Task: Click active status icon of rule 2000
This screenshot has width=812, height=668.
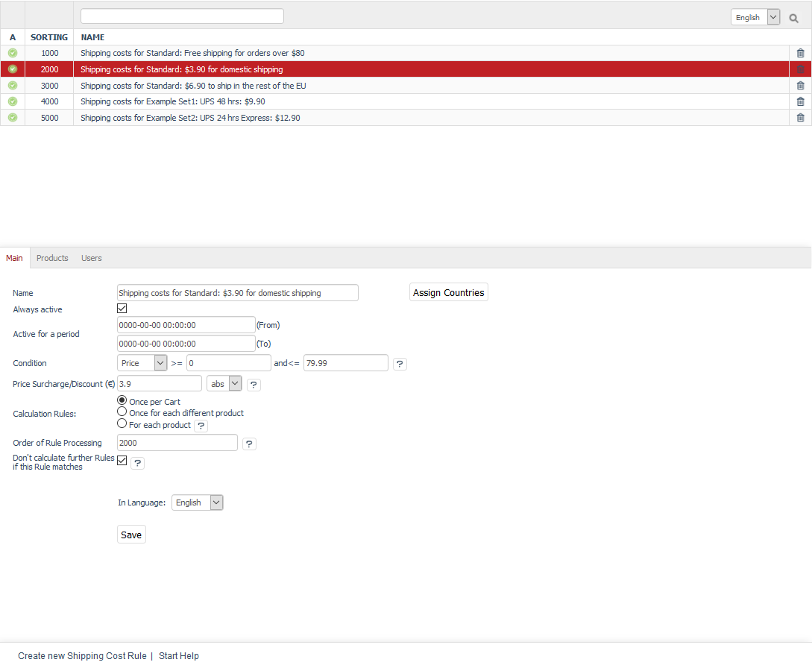Action: click(x=13, y=69)
